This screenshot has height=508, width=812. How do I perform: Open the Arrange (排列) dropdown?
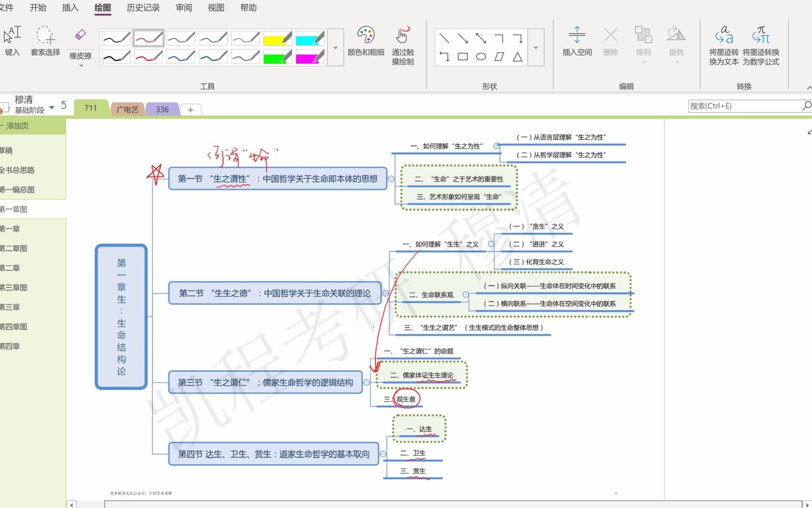coord(643,45)
